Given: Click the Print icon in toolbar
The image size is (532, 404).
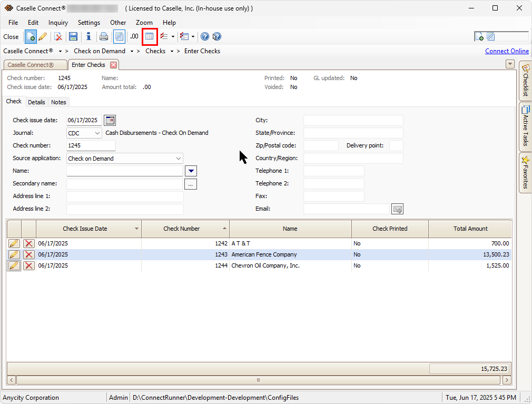Looking at the screenshot, I should tap(104, 36).
